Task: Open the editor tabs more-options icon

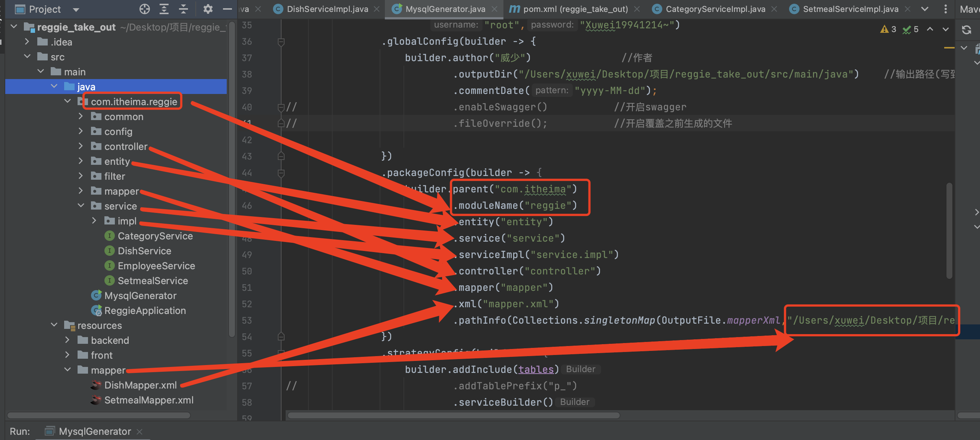Action: 945,9
